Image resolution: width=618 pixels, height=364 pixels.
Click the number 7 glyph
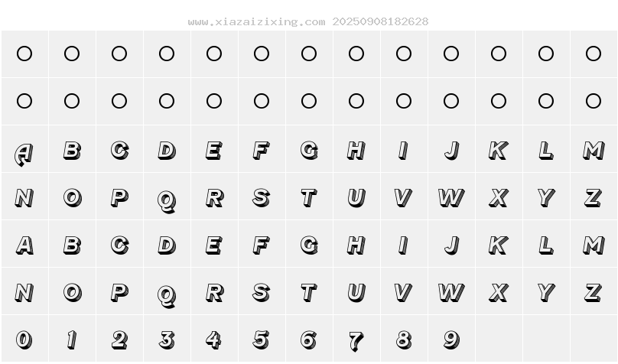click(356, 340)
